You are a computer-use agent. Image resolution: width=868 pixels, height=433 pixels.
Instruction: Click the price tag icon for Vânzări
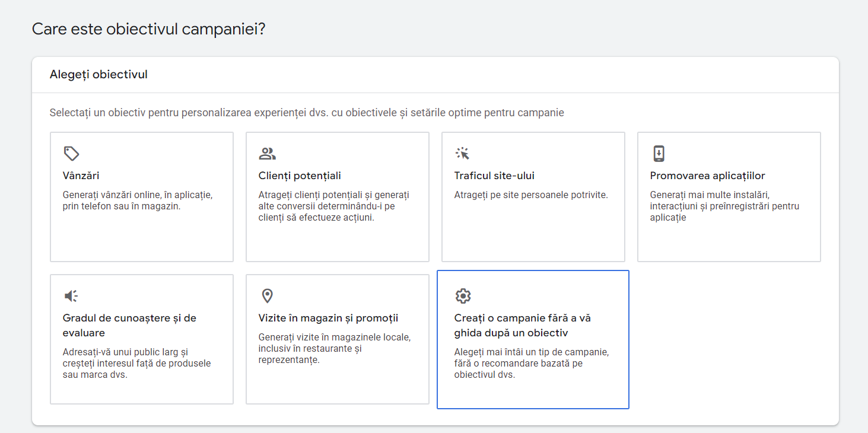71,154
